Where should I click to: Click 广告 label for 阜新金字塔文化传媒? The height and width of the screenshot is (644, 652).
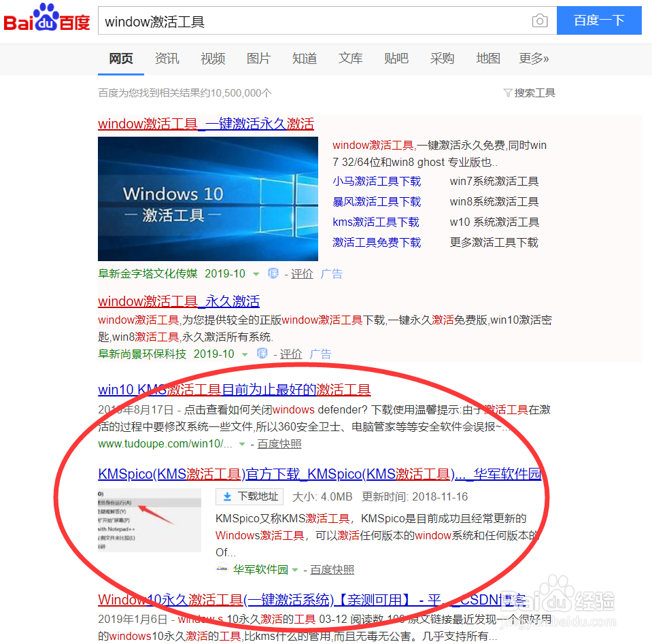[331, 274]
